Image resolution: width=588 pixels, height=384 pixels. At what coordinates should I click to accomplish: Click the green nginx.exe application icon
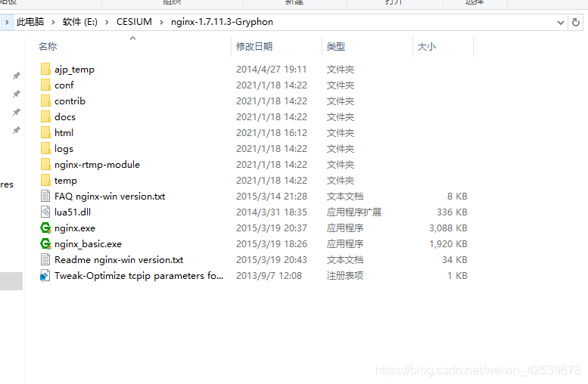point(45,228)
